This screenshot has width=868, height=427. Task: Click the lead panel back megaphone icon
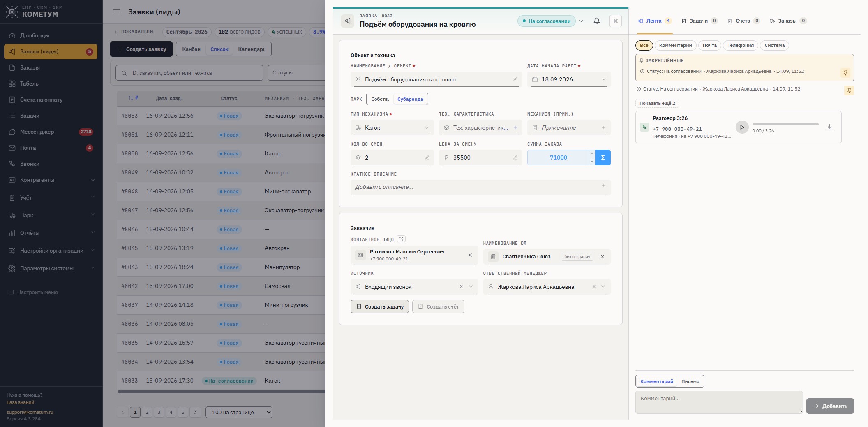(348, 21)
